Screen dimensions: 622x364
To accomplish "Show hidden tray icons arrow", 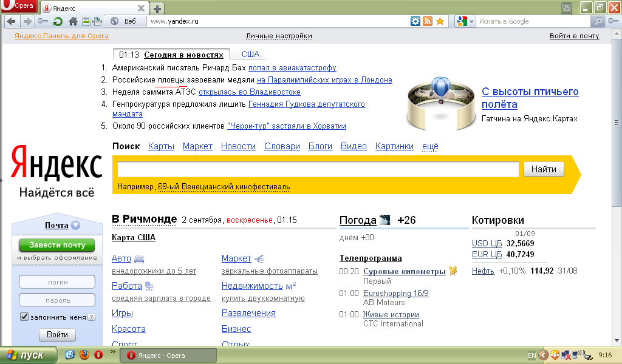I will 544,355.
